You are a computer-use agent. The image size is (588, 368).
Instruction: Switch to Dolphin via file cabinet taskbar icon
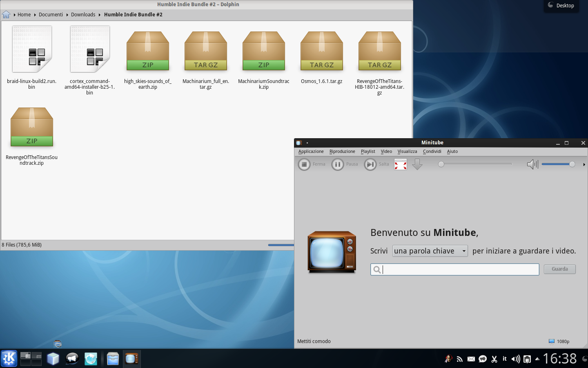point(113,359)
